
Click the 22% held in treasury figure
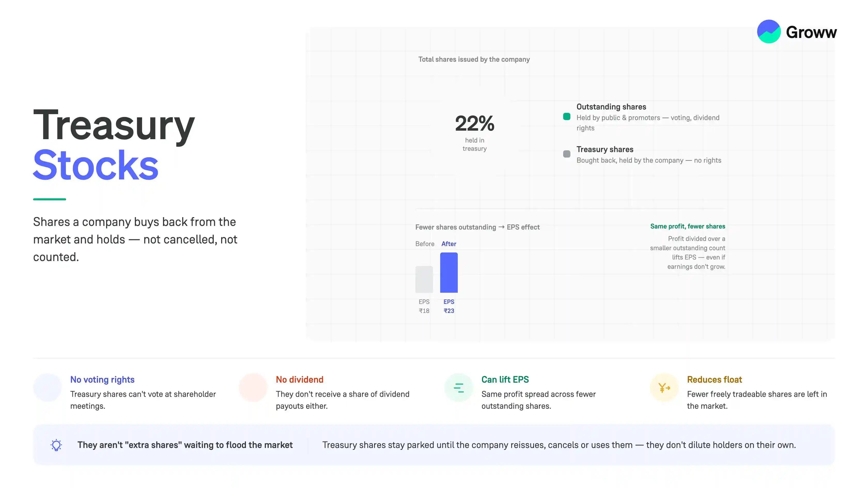click(x=475, y=123)
